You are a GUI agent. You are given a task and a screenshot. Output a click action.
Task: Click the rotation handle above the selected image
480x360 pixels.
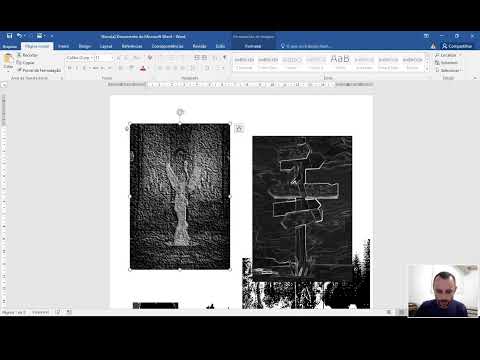coord(180,112)
